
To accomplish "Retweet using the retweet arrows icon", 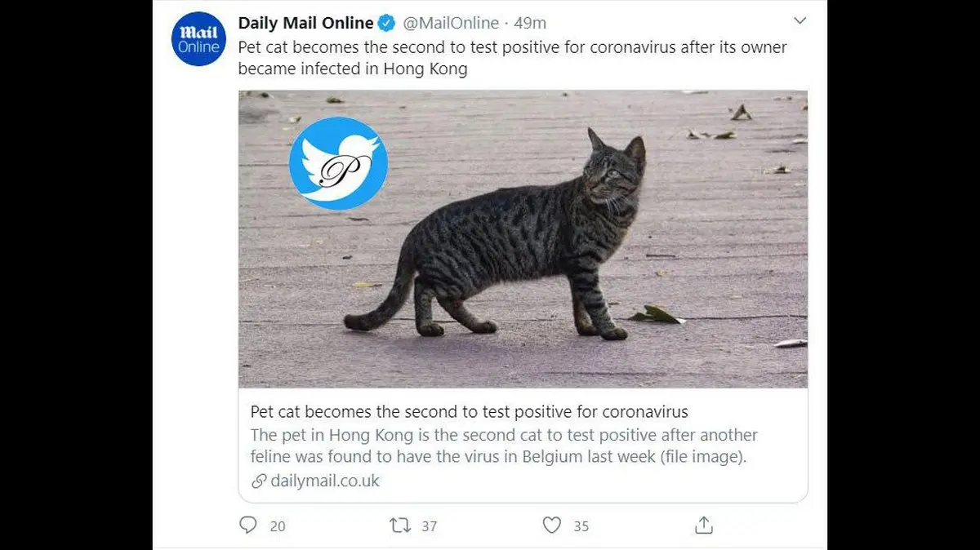I will click(400, 526).
